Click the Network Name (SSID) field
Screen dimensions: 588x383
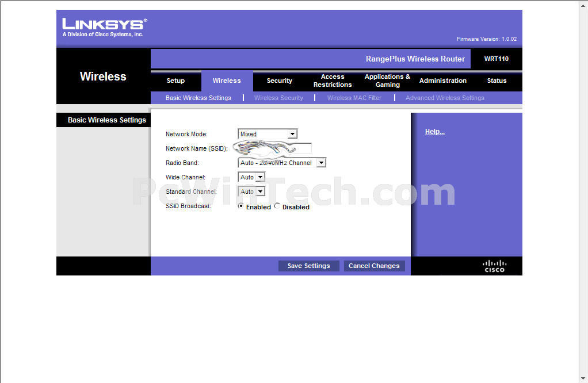(274, 148)
